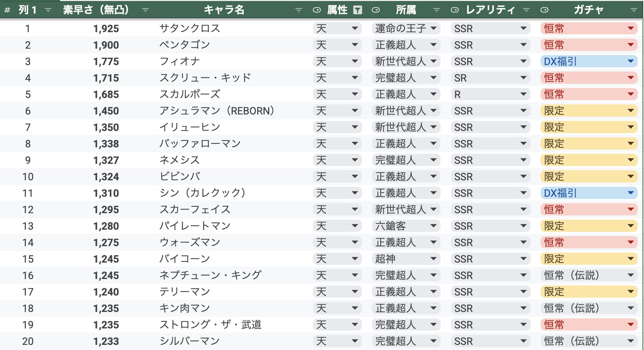
Task: Click the filter icon for レアリティ column
Action: pyautogui.click(x=527, y=10)
